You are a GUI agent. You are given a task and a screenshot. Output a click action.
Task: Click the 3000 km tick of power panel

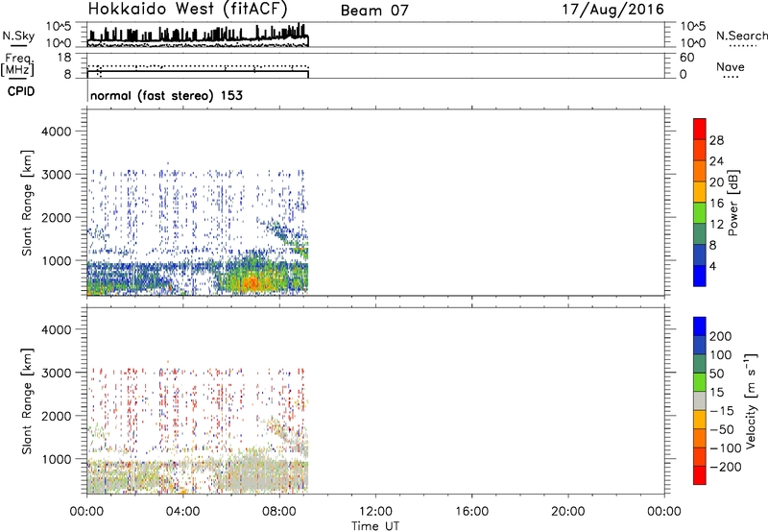coord(57,175)
